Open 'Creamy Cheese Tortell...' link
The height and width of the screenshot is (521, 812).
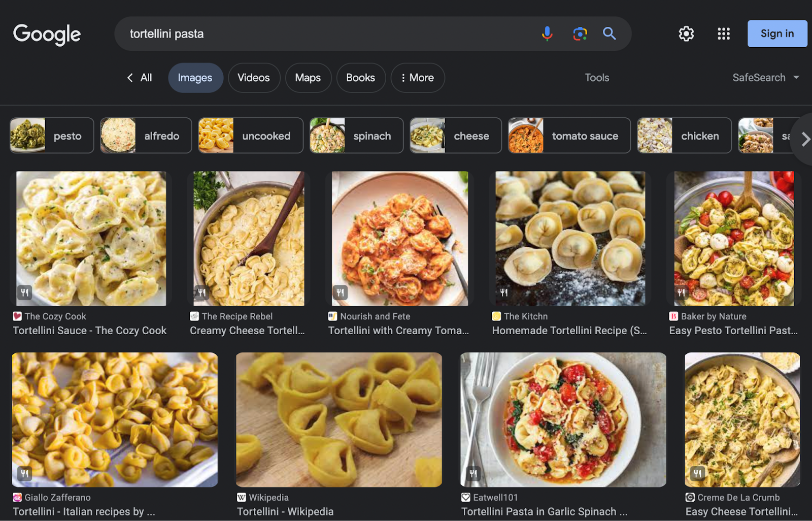click(247, 331)
